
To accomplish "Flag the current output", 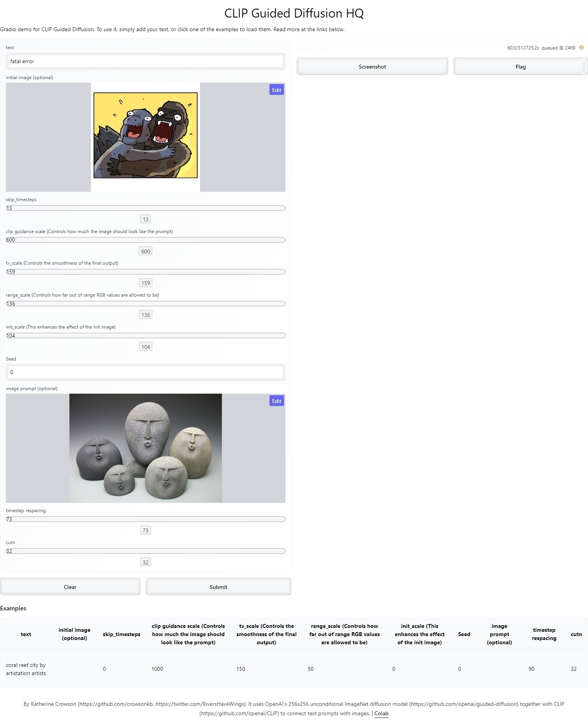I will [x=521, y=67].
